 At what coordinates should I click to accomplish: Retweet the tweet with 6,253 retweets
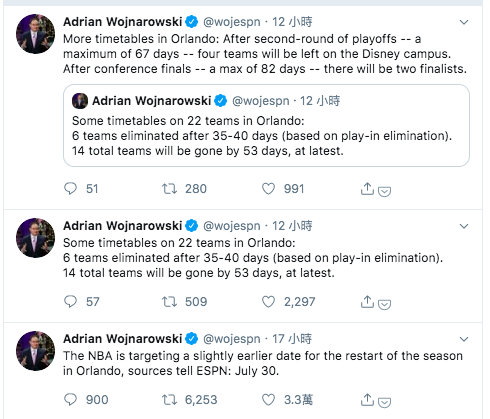click(x=169, y=400)
